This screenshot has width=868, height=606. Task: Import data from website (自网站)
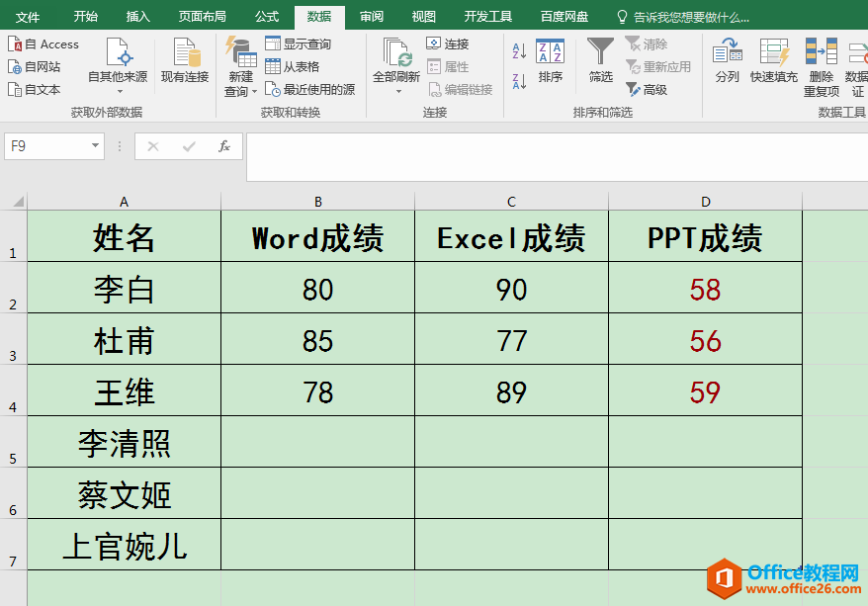(x=35, y=67)
